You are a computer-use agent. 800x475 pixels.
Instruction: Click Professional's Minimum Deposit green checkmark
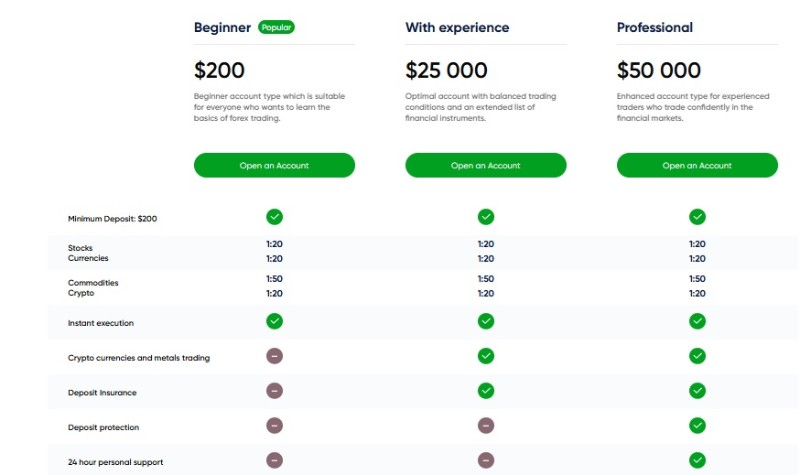[697, 217]
